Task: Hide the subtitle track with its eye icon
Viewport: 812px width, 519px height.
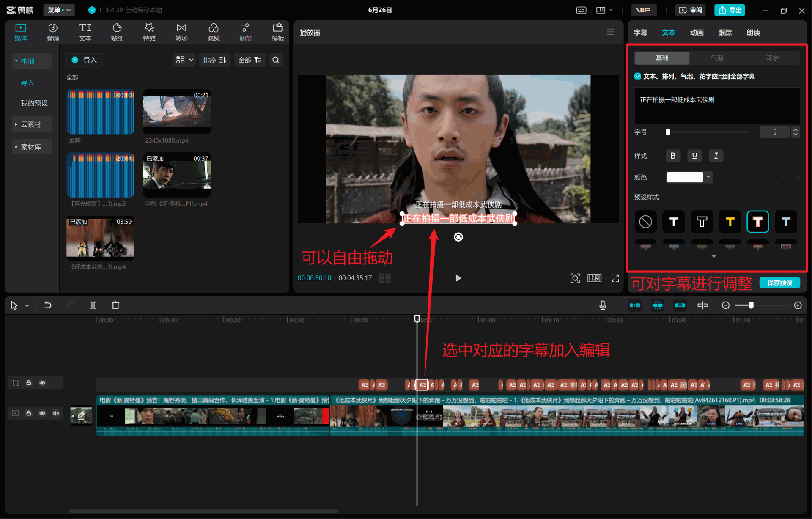Action: (x=42, y=383)
